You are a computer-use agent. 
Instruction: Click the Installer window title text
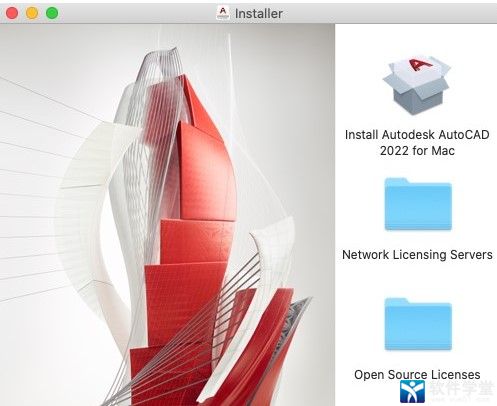coord(259,13)
